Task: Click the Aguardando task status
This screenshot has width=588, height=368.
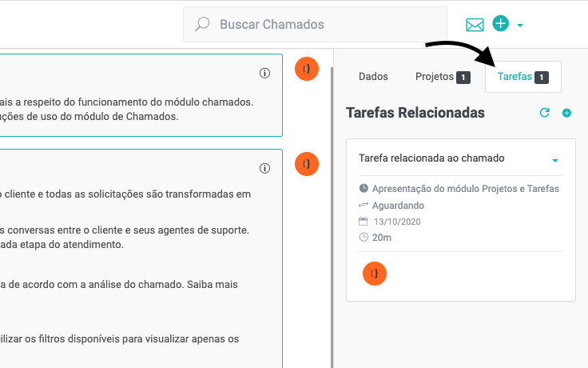Action: coord(398,205)
